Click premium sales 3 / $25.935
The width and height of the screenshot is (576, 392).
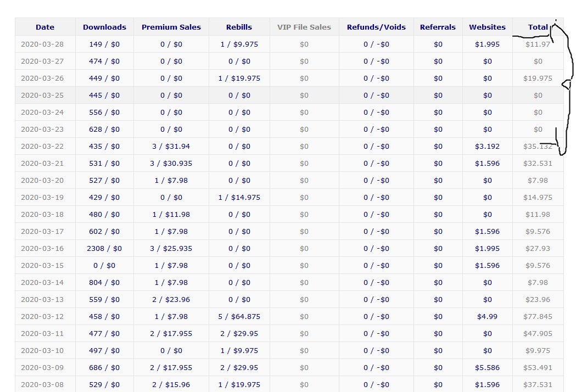(x=171, y=249)
